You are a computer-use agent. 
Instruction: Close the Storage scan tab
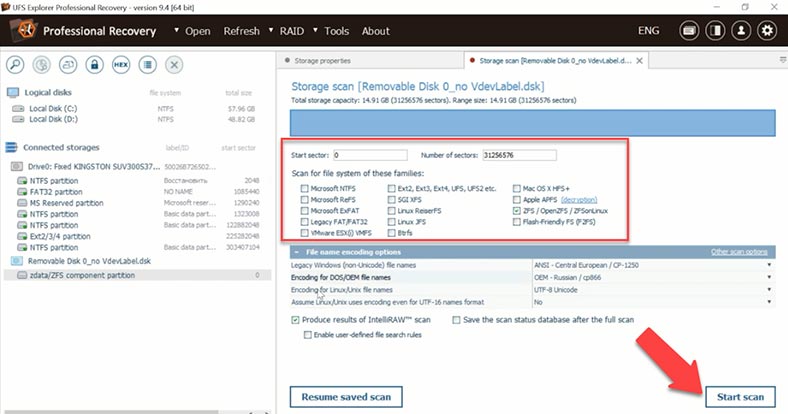639,61
